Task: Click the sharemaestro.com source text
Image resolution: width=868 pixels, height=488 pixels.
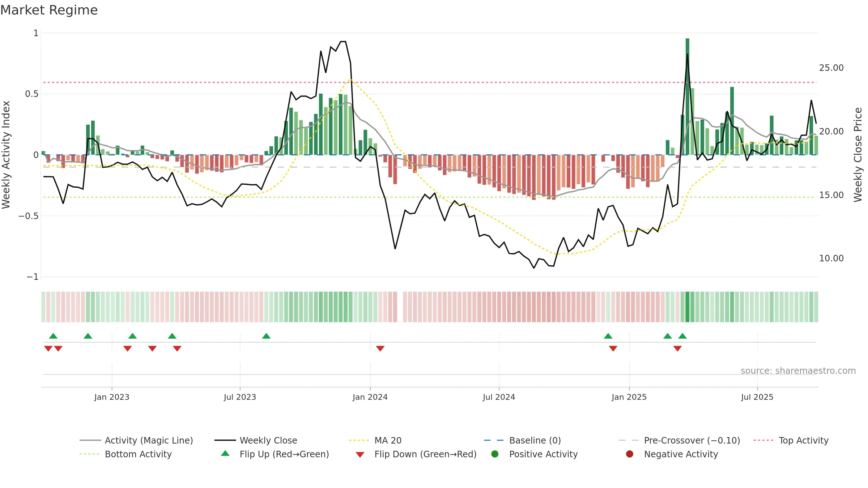Action: pos(798,371)
